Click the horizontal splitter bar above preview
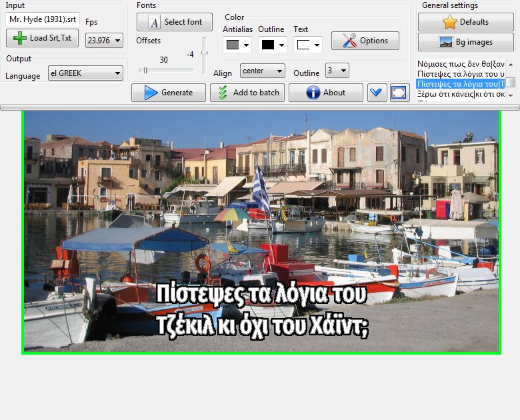Screen dimensions: 520x420 260,107
